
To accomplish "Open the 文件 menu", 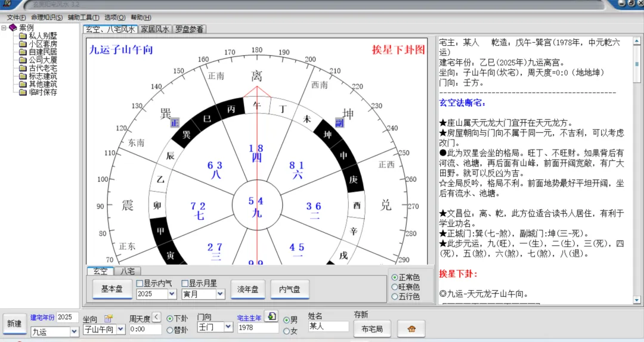I will (17, 17).
